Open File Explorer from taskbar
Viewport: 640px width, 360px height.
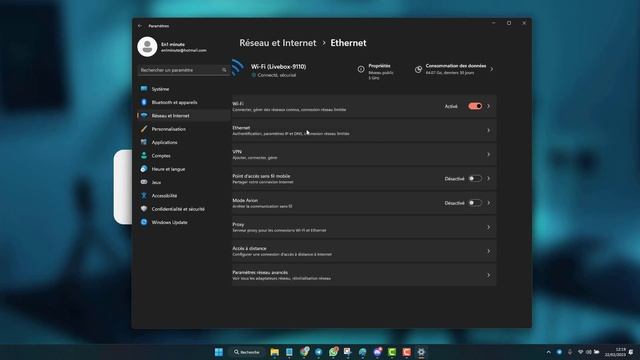[x=275, y=352]
